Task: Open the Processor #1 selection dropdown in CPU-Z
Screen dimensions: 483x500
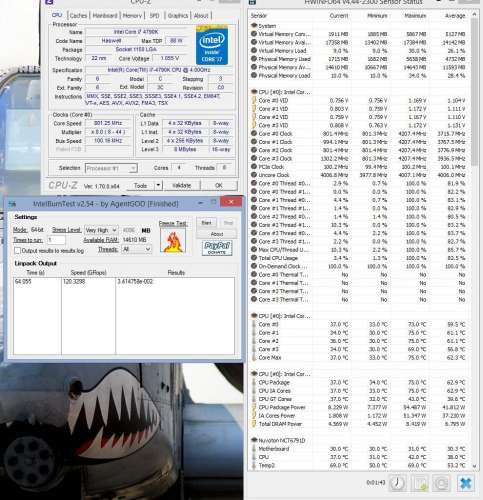Action: pyautogui.click(x=111, y=168)
